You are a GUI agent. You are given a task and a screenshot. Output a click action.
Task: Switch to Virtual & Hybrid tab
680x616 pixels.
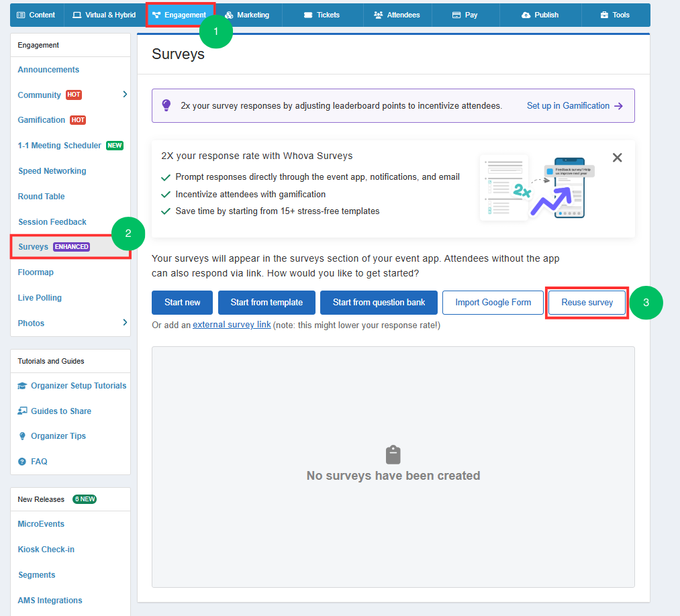(x=105, y=15)
